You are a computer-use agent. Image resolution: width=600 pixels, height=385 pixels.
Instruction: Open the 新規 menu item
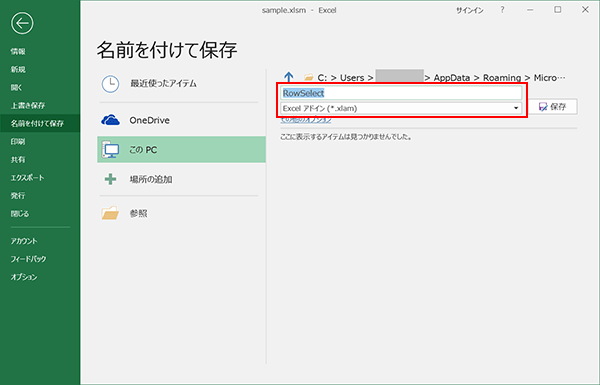[18, 69]
